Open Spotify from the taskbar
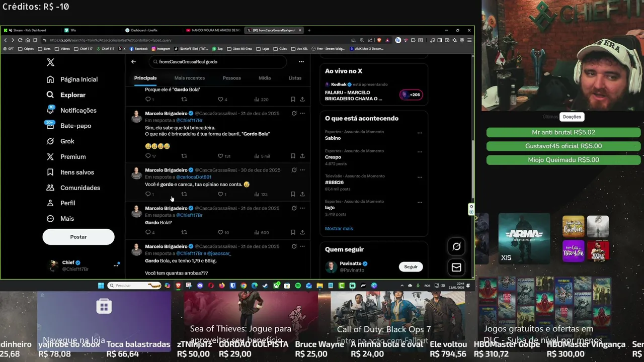Viewport: 644px width, 362px height. pos(298,286)
